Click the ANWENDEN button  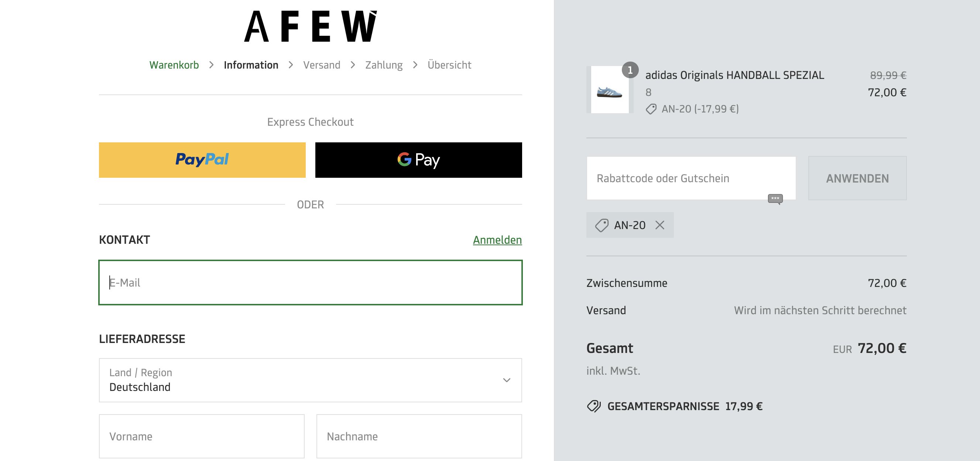coord(857,178)
